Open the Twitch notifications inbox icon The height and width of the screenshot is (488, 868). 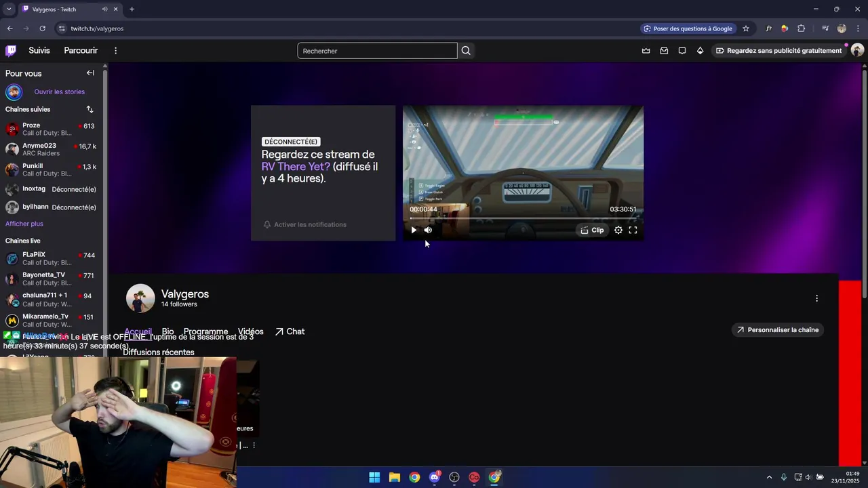[664, 51]
